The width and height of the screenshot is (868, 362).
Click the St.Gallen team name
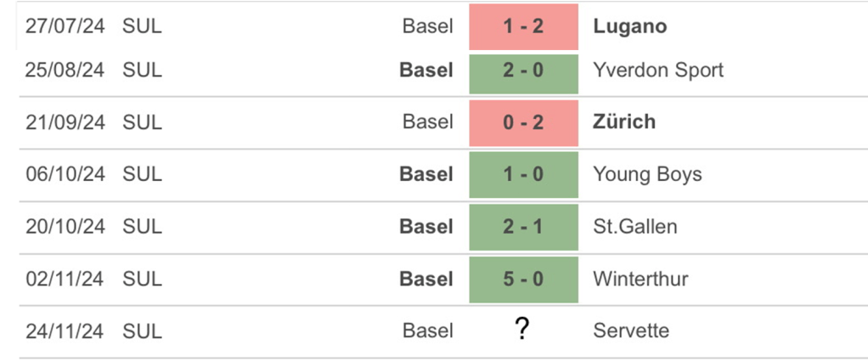click(x=634, y=227)
